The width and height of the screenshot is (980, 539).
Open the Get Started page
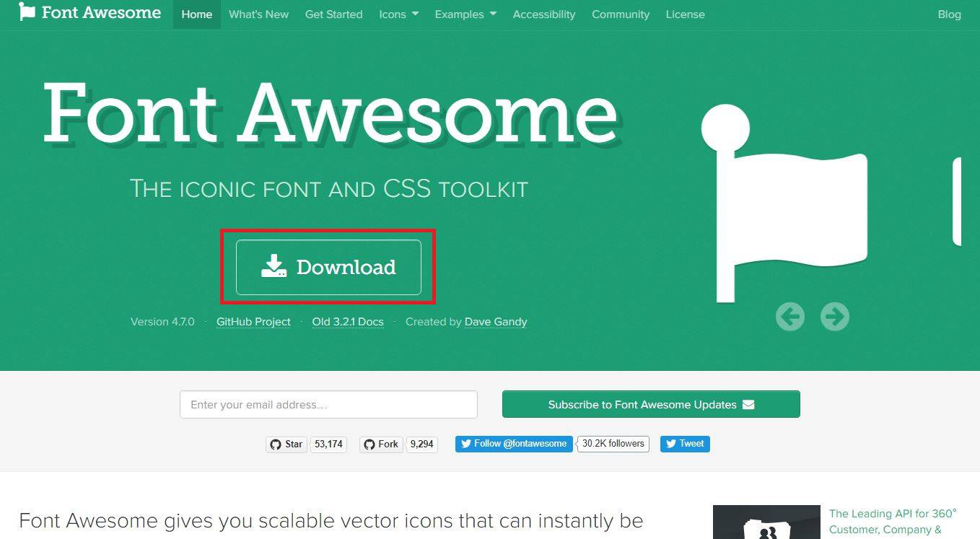[333, 14]
